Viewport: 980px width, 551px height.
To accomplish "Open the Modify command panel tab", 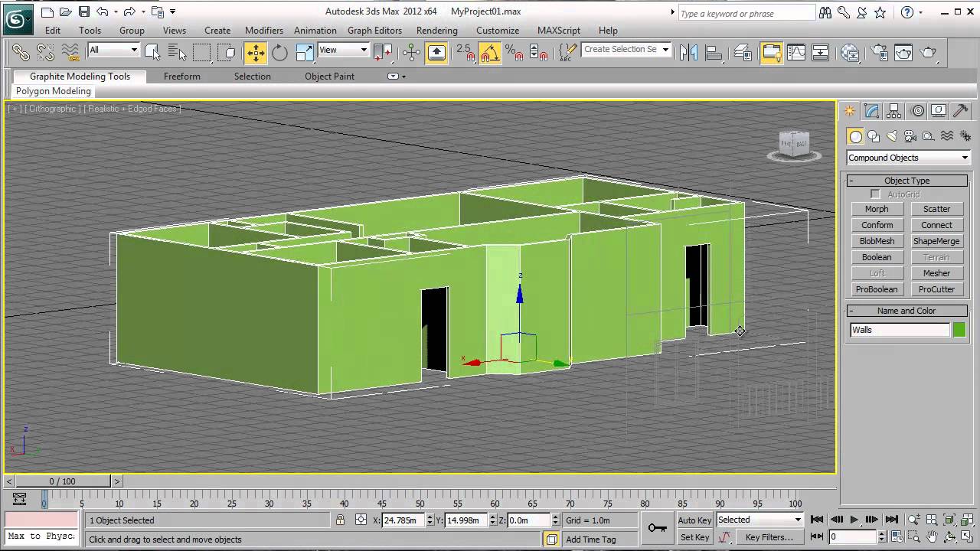I will point(871,111).
